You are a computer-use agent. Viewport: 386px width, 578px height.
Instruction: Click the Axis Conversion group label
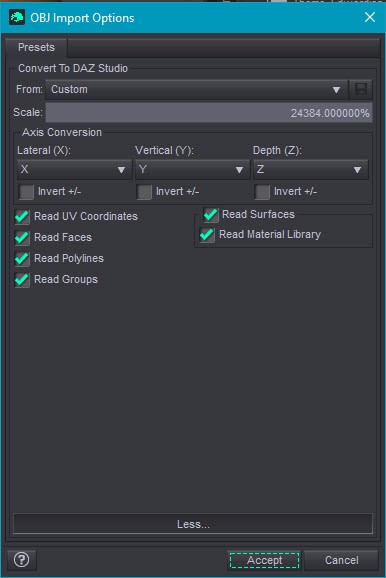click(x=62, y=132)
